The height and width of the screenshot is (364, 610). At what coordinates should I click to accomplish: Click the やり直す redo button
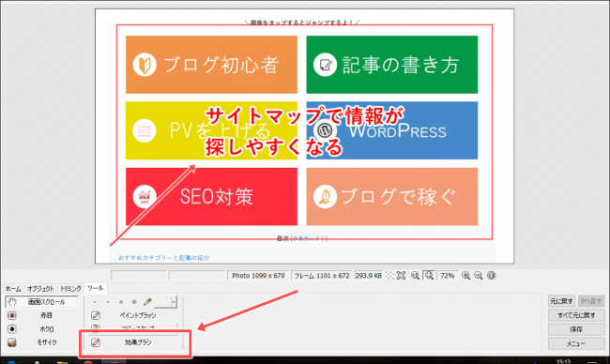click(x=591, y=301)
